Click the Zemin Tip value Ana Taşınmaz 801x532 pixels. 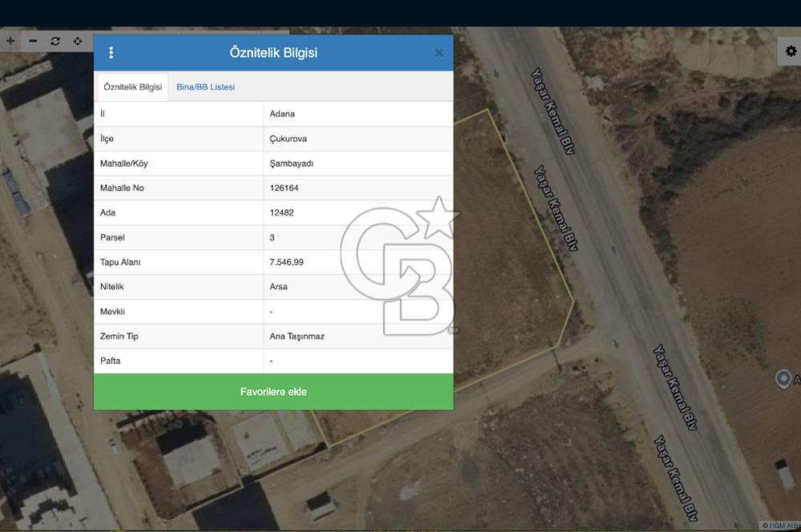tap(297, 337)
